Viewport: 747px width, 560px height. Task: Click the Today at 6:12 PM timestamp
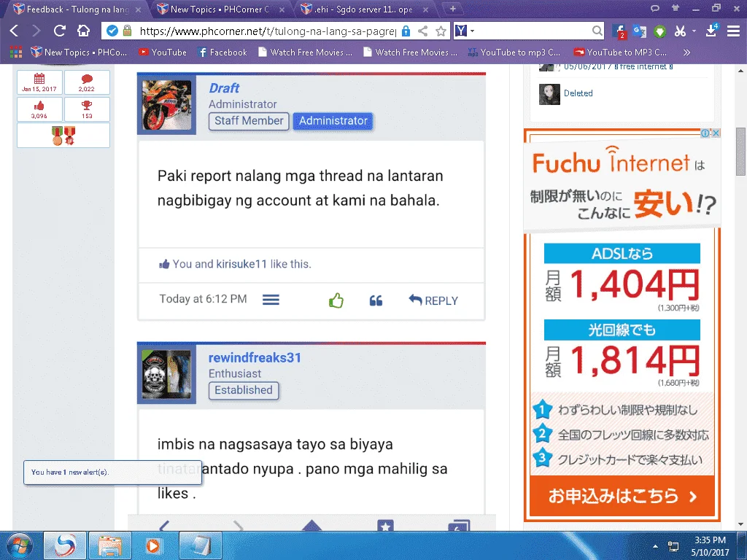[203, 299]
